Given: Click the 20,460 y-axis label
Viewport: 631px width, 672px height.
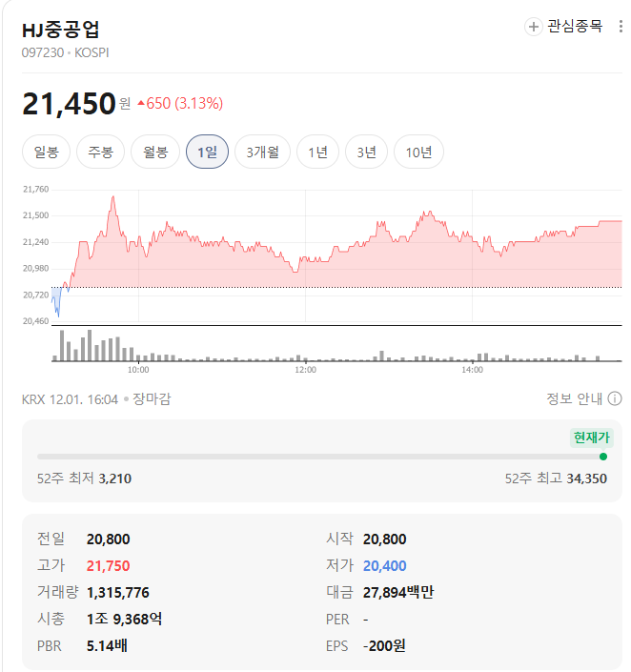Looking at the screenshot, I should (35, 321).
